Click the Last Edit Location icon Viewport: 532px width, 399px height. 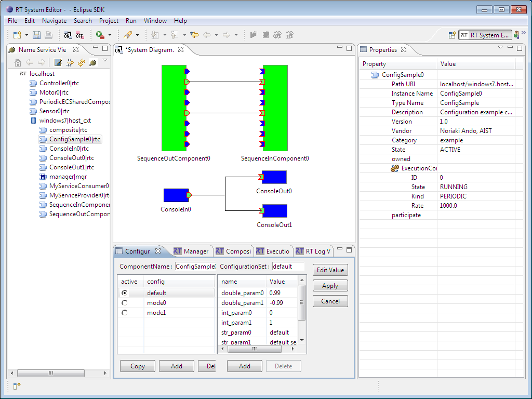194,35
